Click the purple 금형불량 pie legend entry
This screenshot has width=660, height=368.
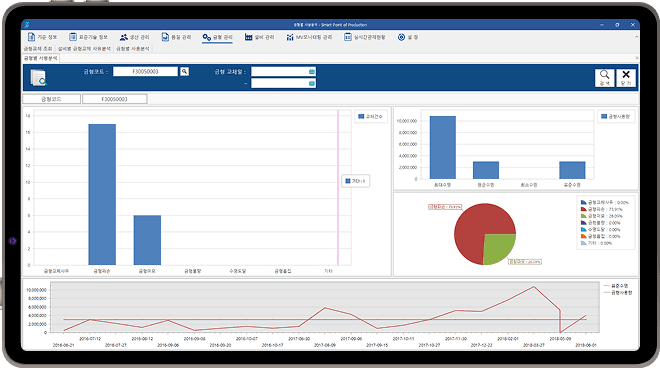(601, 223)
